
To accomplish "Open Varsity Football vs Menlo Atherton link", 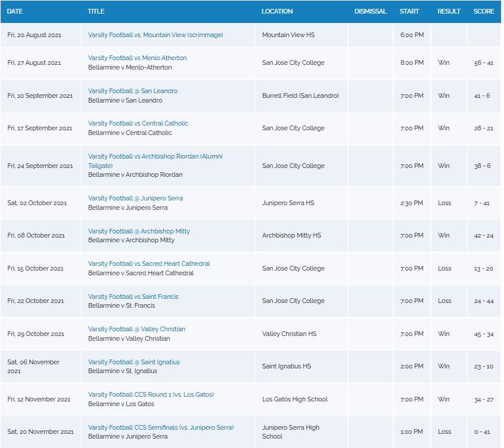I will point(137,58).
